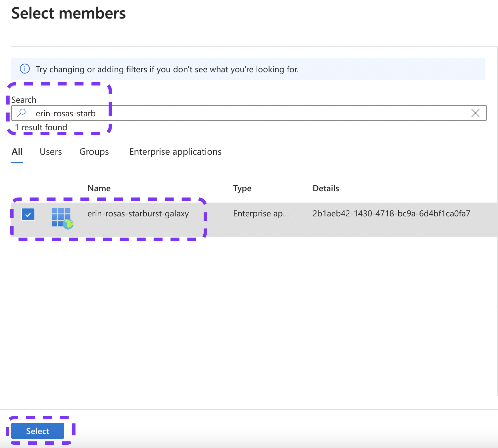Click the filters suggestion banner message
The height and width of the screenshot is (448, 498).
coord(167,69)
